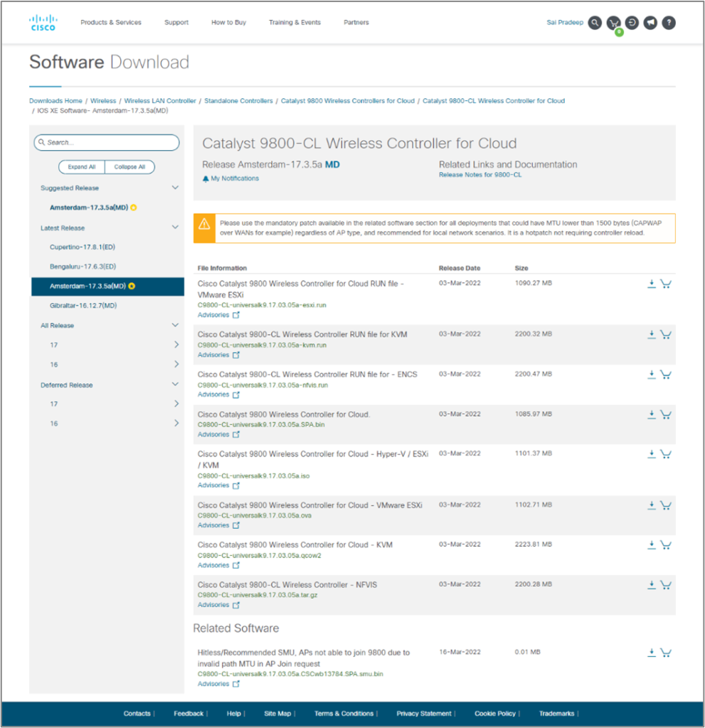
Task: Open the help question mark icon
Action: point(669,23)
